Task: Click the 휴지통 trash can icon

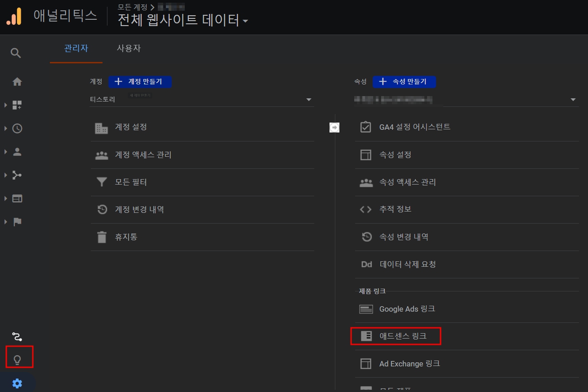Action: (x=102, y=237)
